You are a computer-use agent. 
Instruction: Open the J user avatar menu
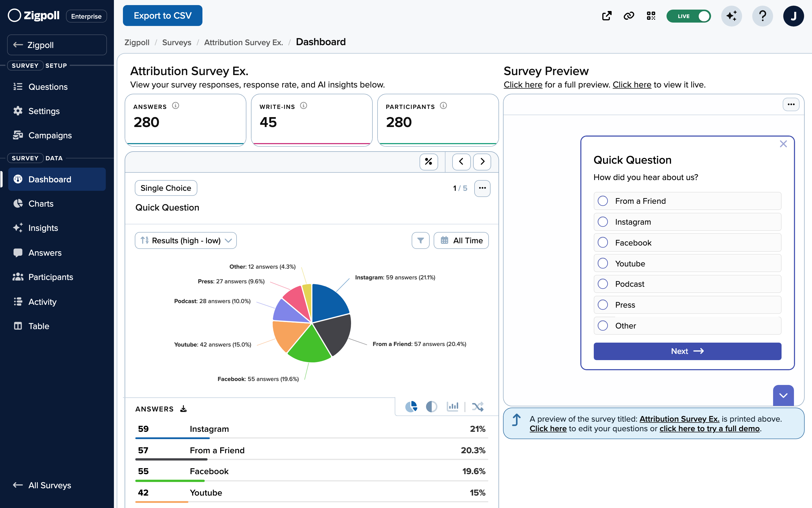pyautogui.click(x=793, y=16)
